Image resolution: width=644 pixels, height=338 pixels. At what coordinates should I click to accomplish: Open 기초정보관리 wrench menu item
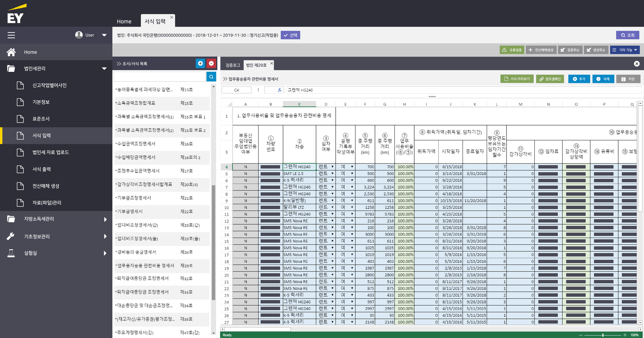37,236
